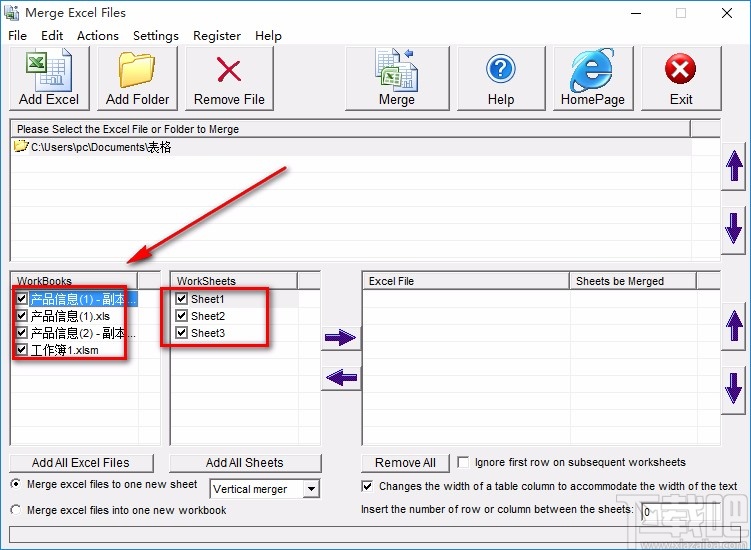Uncheck workbook 产品信息(1).xls checkbox
Image resolution: width=751 pixels, height=550 pixels.
coord(22,316)
